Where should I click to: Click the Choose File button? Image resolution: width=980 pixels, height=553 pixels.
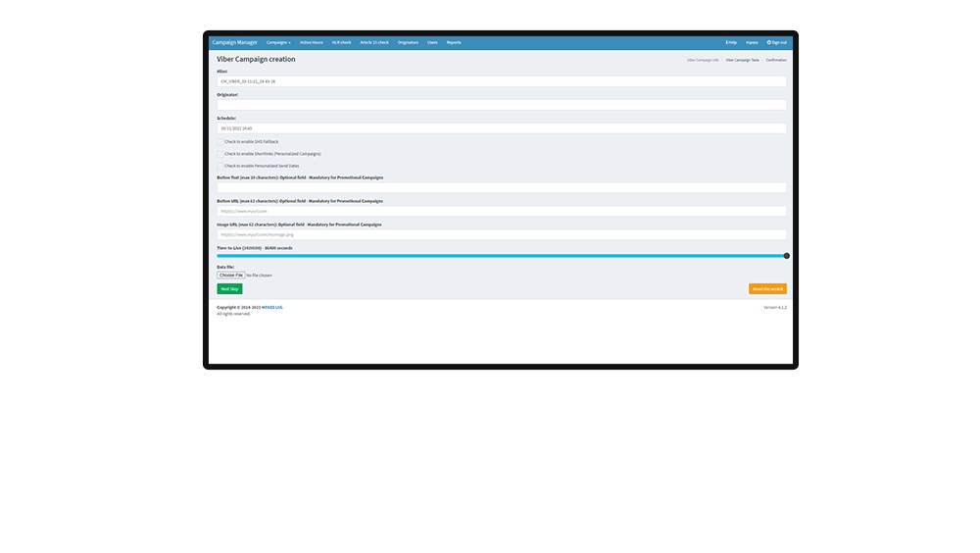click(x=231, y=276)
